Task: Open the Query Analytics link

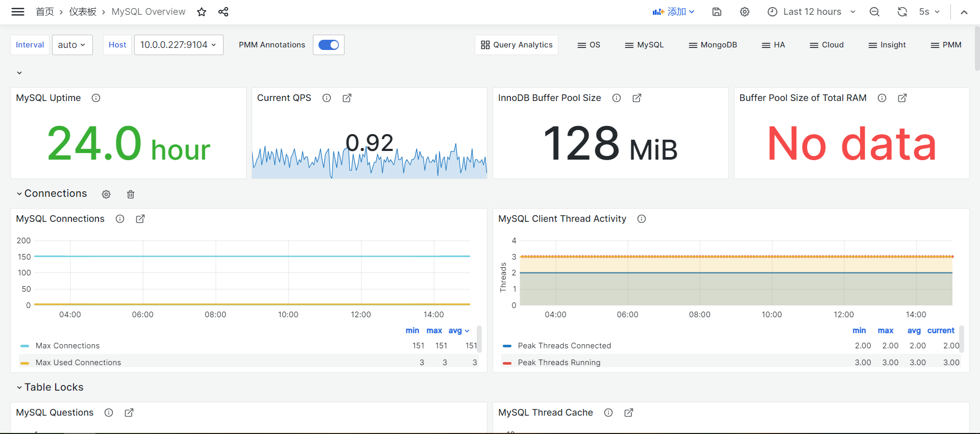Action: pyautogui.click(x=517, y=45)
